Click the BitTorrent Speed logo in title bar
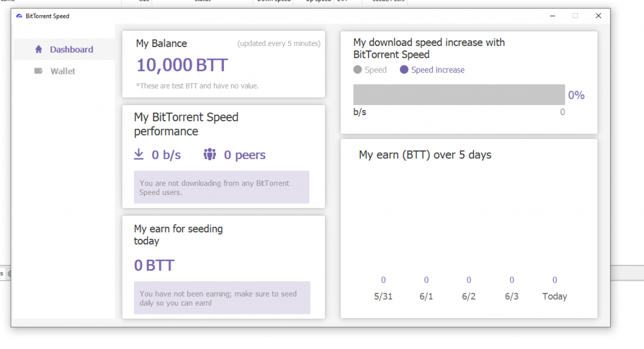The image size is (644, 349). (19, 16)
